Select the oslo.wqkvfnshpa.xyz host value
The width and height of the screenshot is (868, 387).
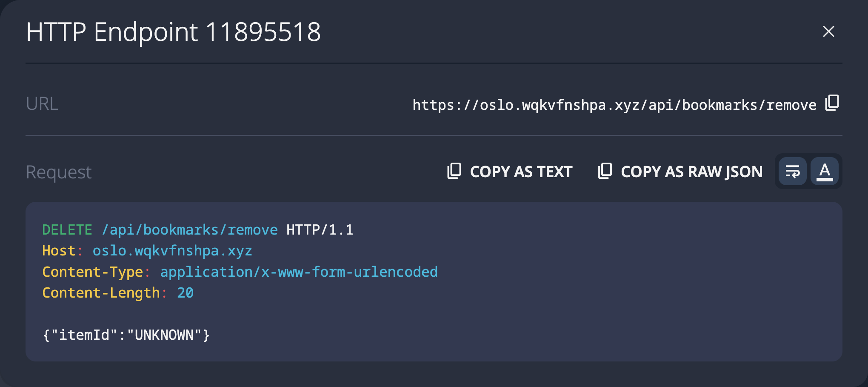172,250
